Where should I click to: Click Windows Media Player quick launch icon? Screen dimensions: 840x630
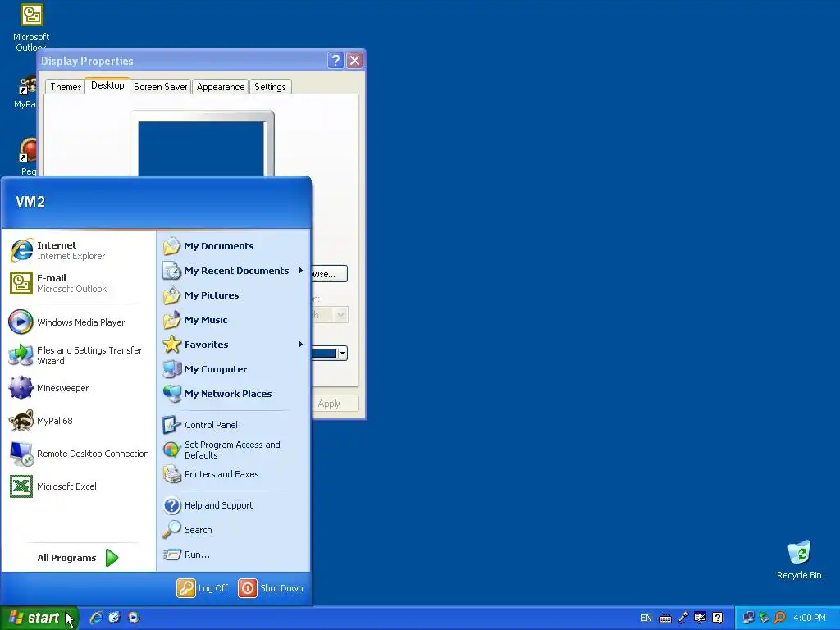tap(134, 618)
